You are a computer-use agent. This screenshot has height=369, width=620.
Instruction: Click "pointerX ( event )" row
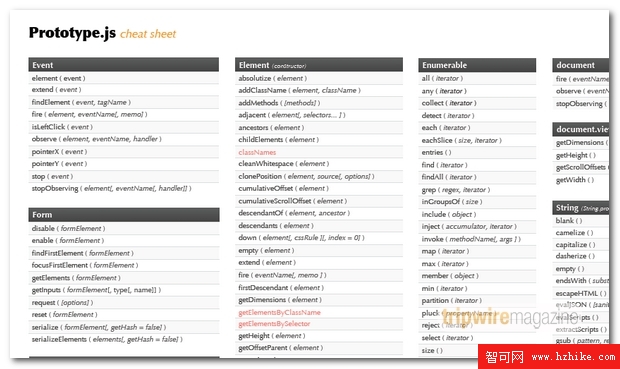pyautogui.click(x=124, y=152)
